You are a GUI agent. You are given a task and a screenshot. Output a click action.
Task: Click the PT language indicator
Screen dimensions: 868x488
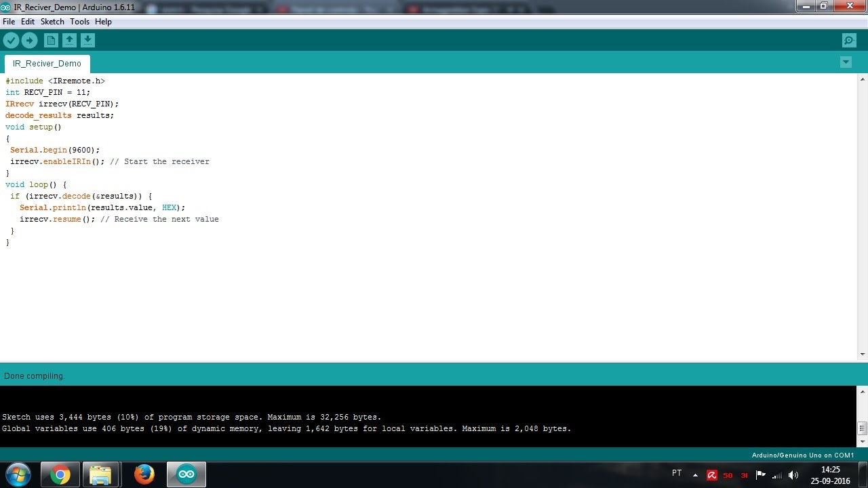point(677,473)
